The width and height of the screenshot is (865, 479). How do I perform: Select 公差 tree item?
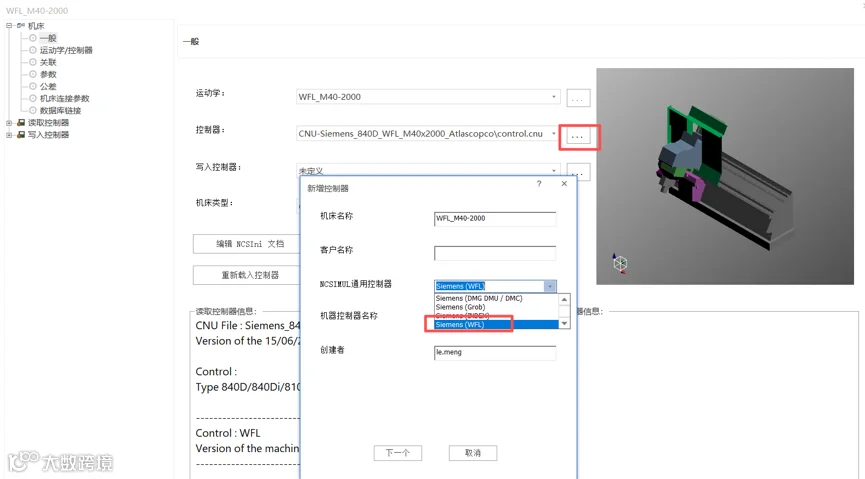pos(48,87)
